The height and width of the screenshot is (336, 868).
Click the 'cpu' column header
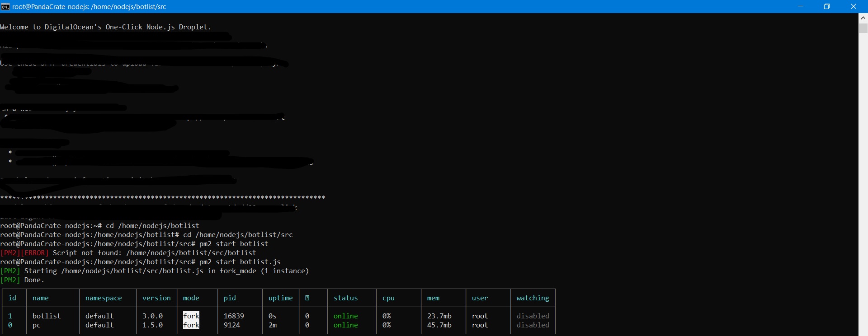388,298
